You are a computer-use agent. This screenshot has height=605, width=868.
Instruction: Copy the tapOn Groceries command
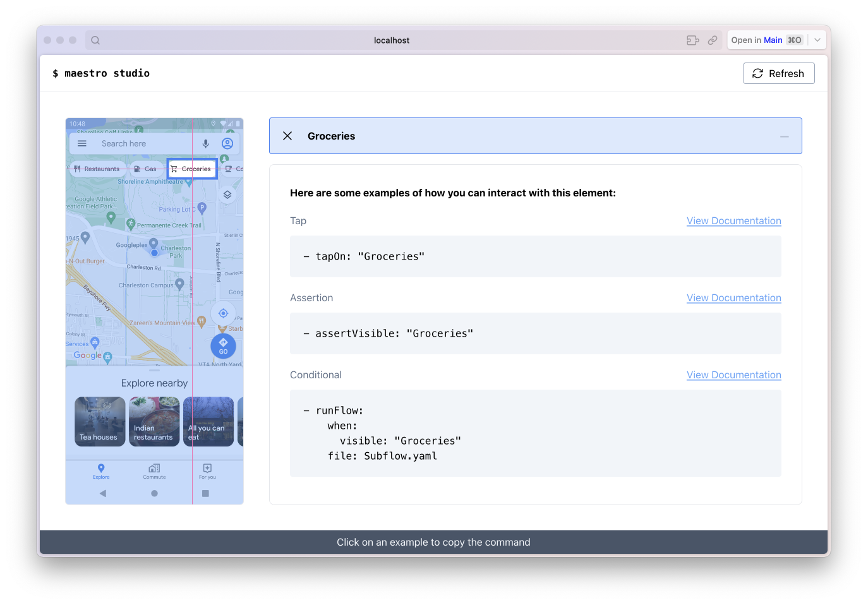535,256
